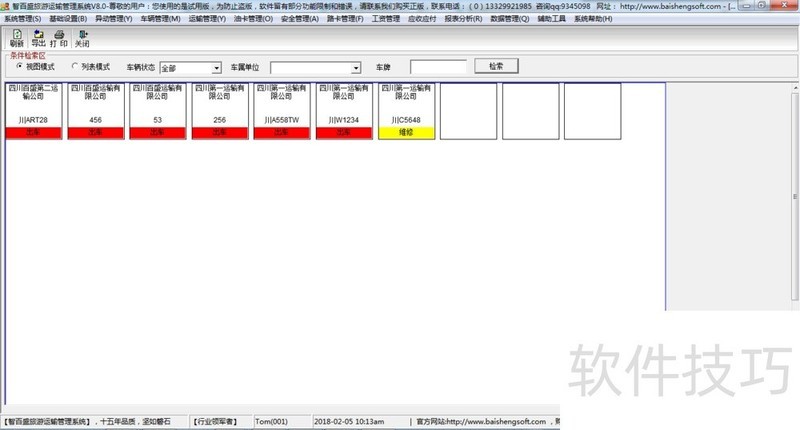
Task: Click red 出车 status bar on vehicle 456
Action: tap(96, 132)
